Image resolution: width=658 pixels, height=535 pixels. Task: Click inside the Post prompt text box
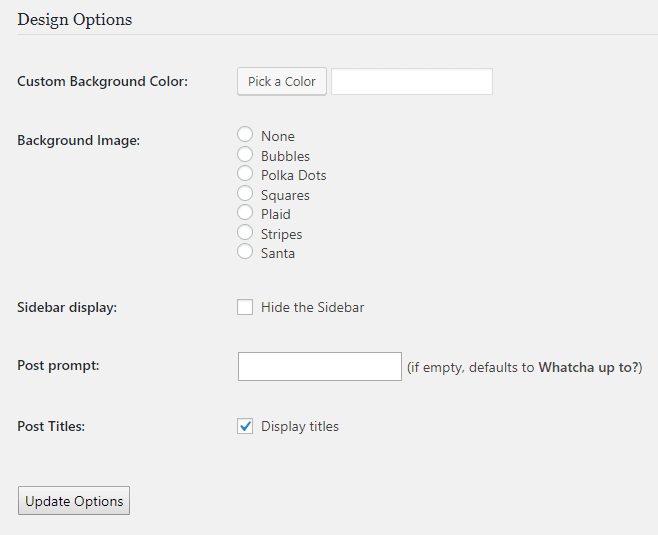(x=320, y=367)
